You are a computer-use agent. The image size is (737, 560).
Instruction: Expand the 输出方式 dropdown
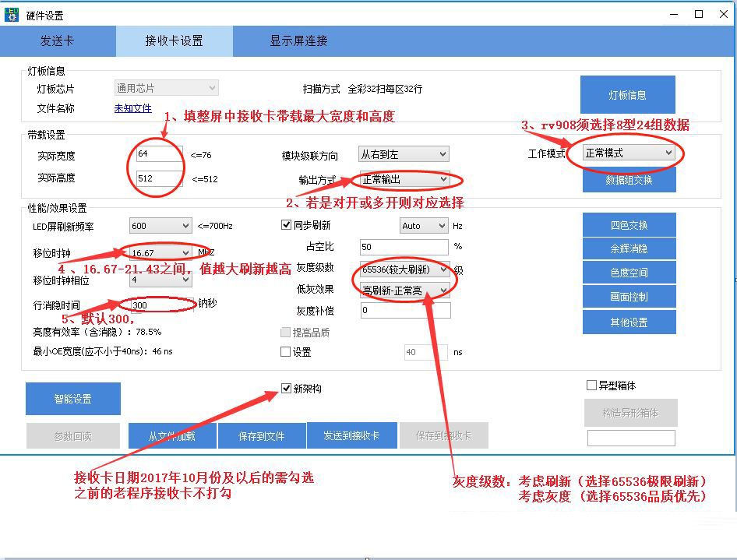pos(404,179)
